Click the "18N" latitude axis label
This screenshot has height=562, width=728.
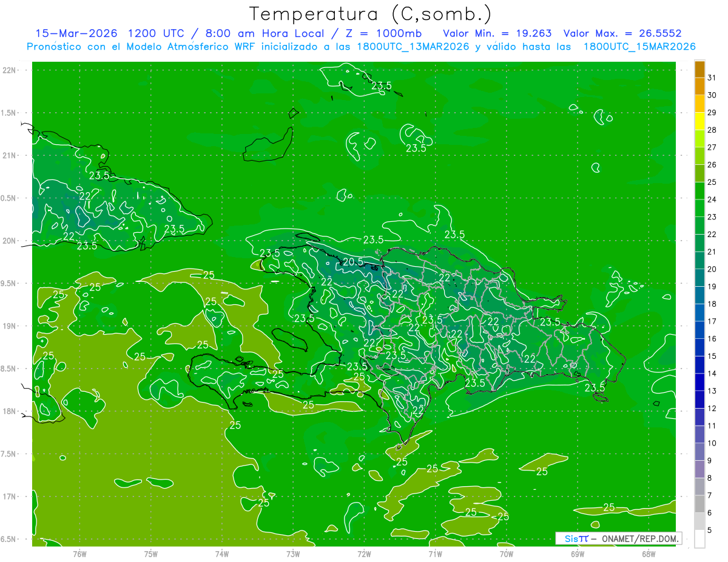(10, 411)
